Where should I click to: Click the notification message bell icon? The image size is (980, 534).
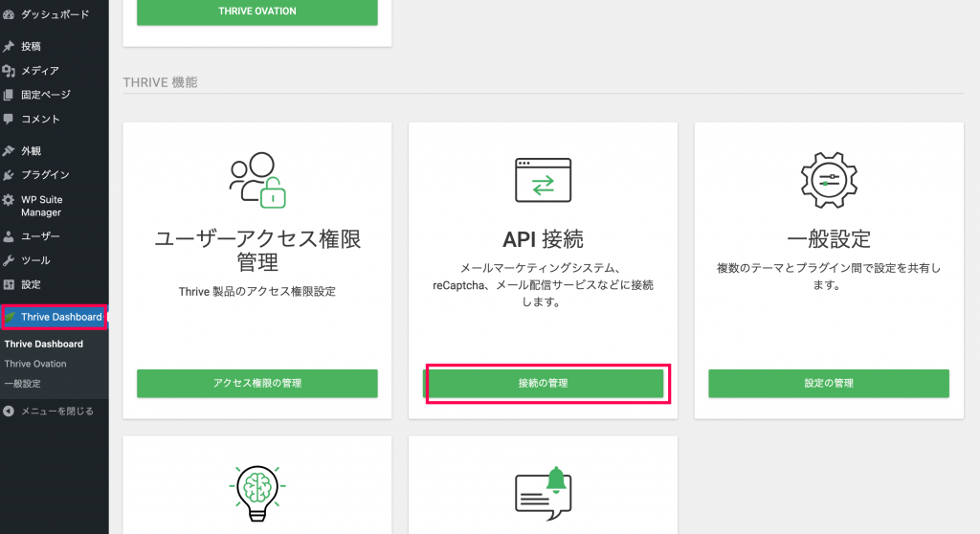pyautogui.click(x=544, y=494)
